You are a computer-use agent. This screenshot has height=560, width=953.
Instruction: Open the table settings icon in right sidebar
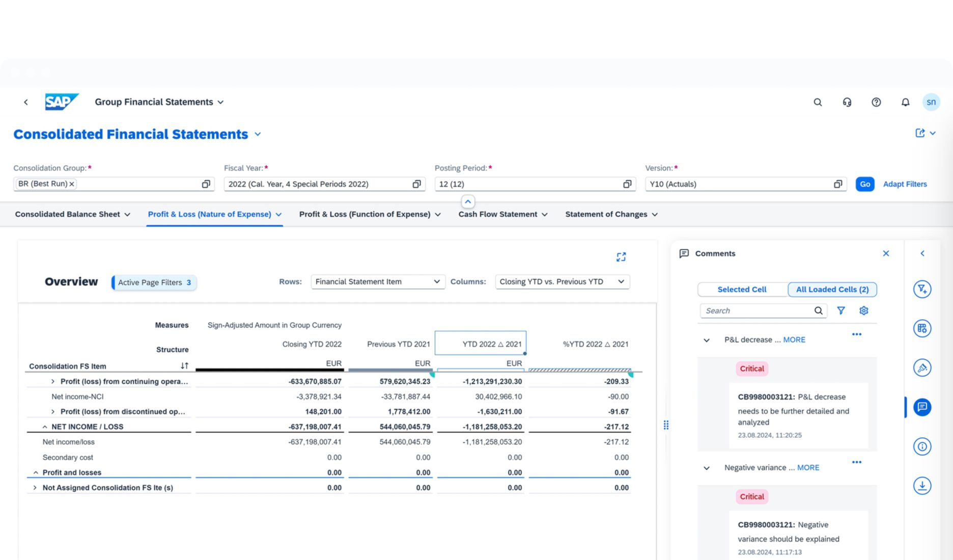pos(922,328)
